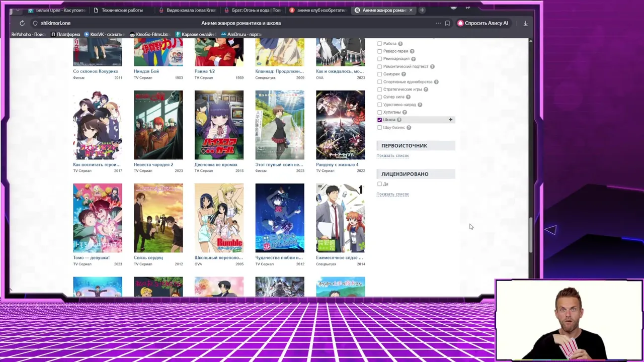Open a new browser tab with plus
The height and width of the screenshot is (362, 644).
422,10
